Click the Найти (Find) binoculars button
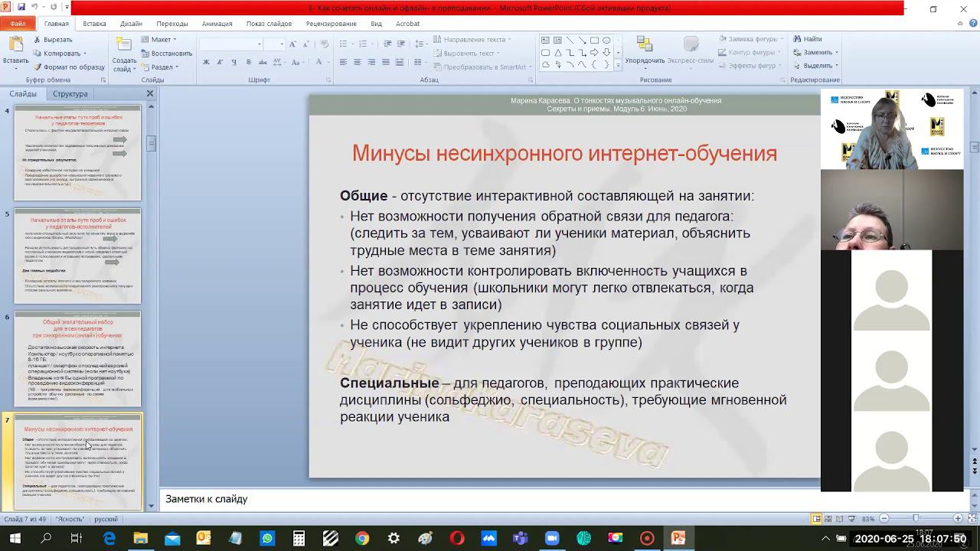Viewport: 980px width, 551px height. point(807,39)
